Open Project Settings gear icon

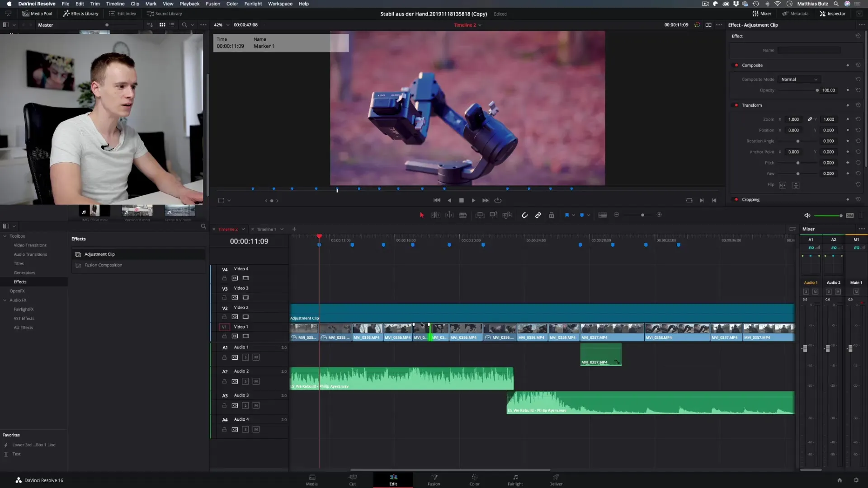click(x=856, y=480)
